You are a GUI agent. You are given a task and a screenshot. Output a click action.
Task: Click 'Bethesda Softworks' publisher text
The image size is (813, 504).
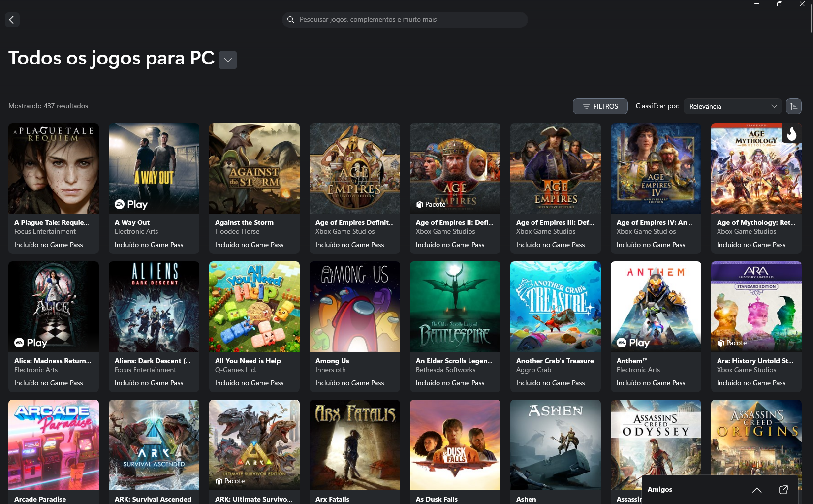tap(446, 370)
